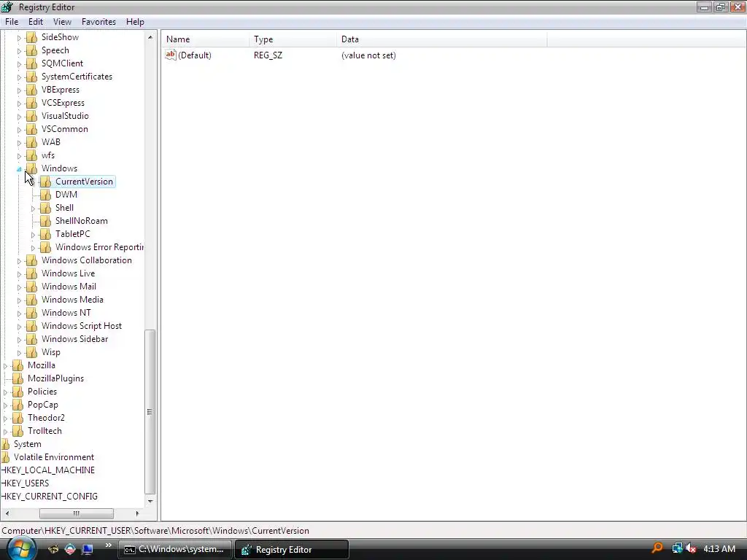Image resolution: width=747 pixels, height=560 pixels.
Task: Click the MozillaPlugins folder icon
Action: (18, 378)
